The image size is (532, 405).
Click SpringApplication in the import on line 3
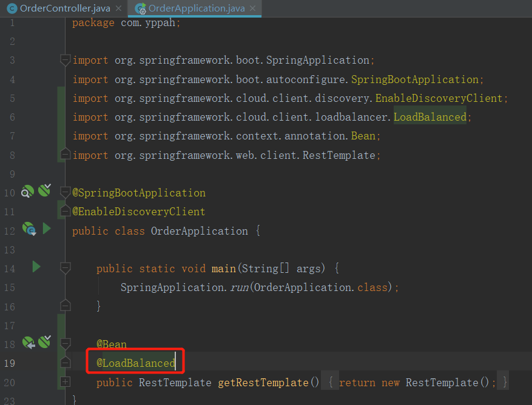318,60
